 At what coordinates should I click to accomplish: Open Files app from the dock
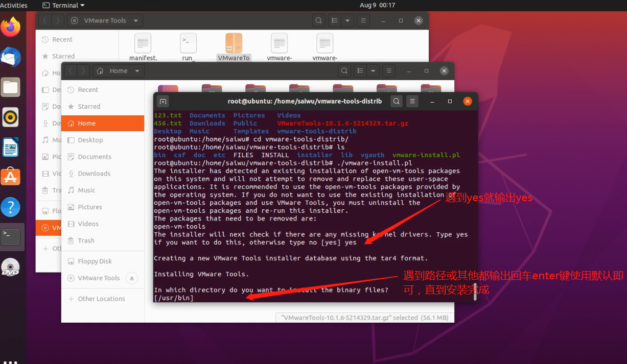click(11, 87)
